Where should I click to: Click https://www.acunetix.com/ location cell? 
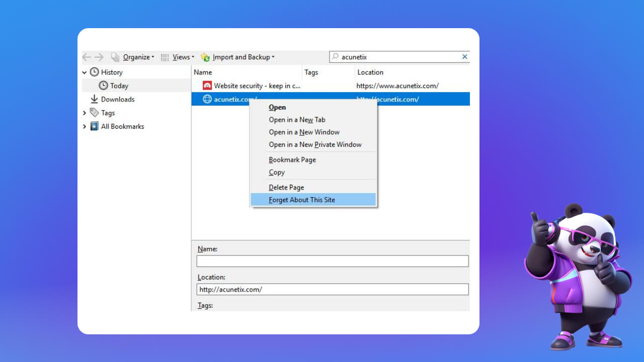(397, 86)
